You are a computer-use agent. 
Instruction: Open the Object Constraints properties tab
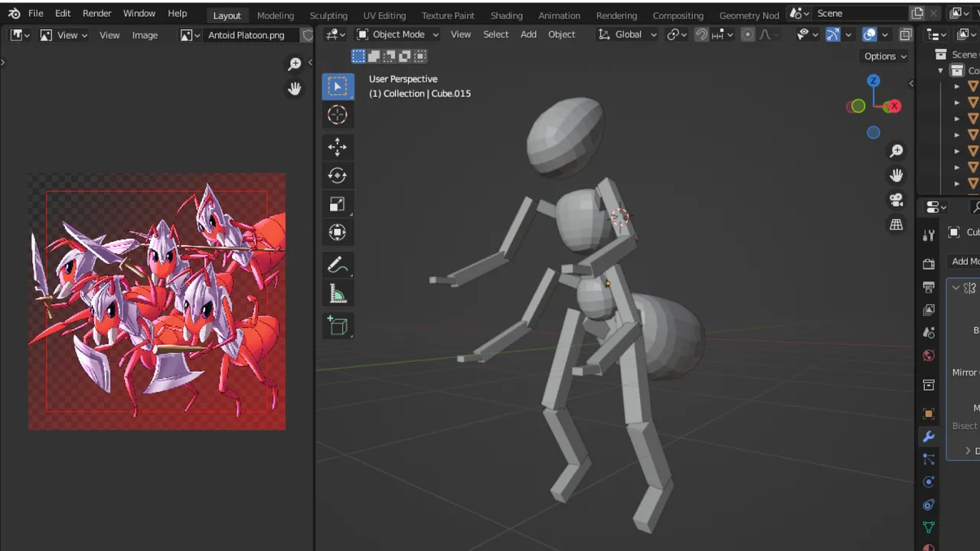[929, 505]
